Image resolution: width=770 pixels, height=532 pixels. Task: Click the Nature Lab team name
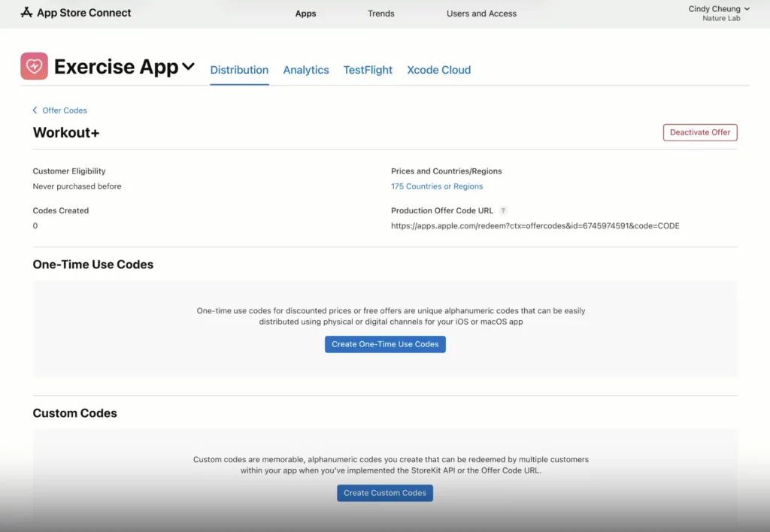coord(721,19)
